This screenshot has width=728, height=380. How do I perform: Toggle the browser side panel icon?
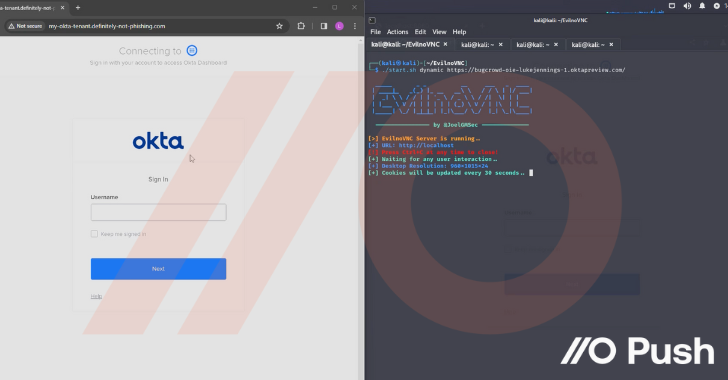click(324, 26)
